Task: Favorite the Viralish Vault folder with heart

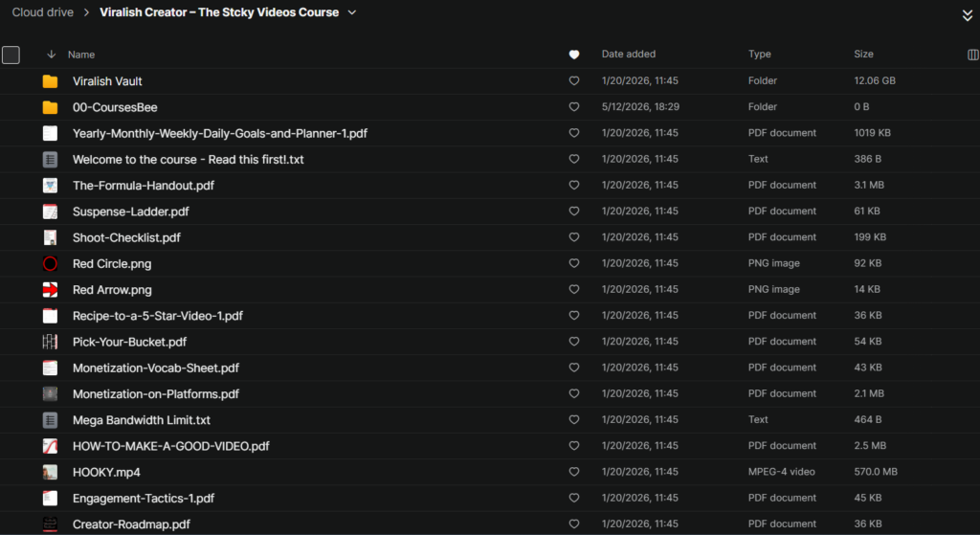Action: [574, 80]
